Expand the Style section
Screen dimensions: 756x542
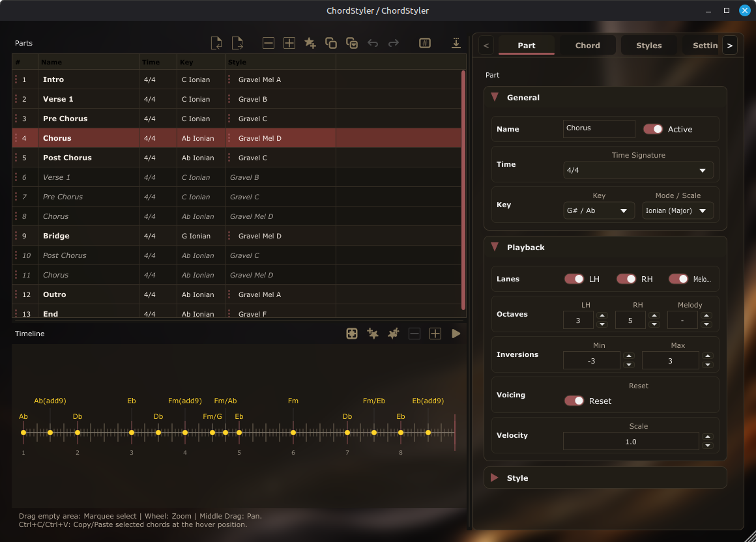pos(495,478)
